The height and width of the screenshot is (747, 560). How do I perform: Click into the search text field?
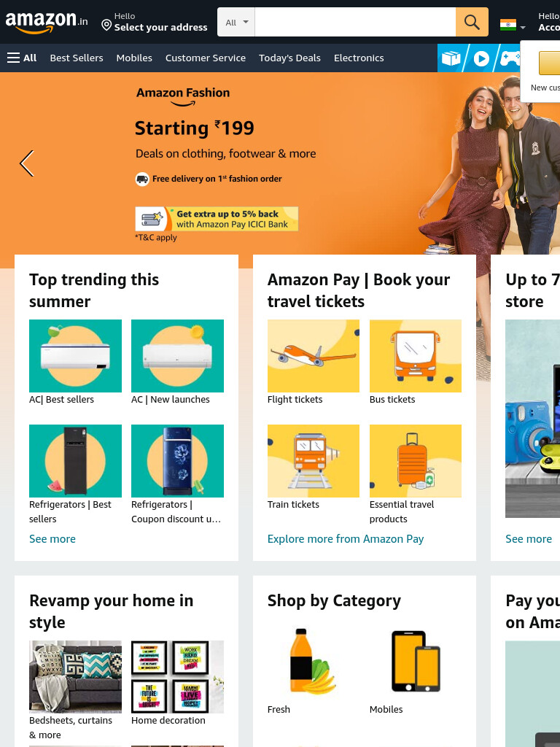click(355, 22)
